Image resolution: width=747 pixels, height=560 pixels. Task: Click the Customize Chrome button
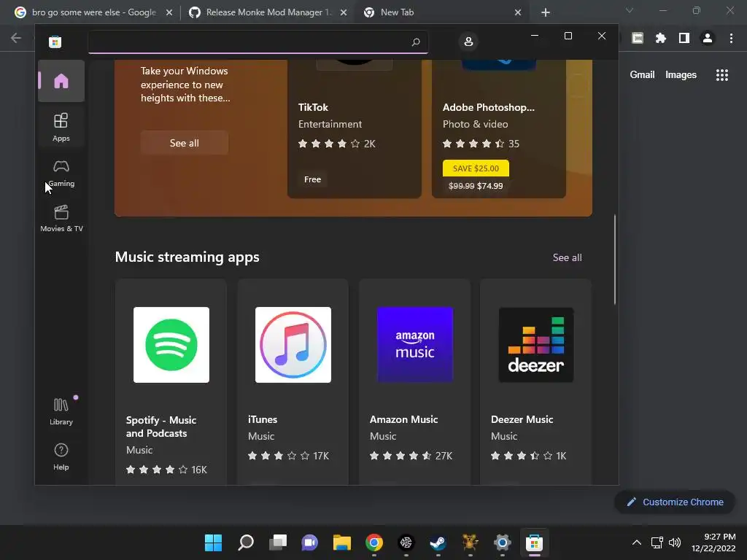click(675, 502)
